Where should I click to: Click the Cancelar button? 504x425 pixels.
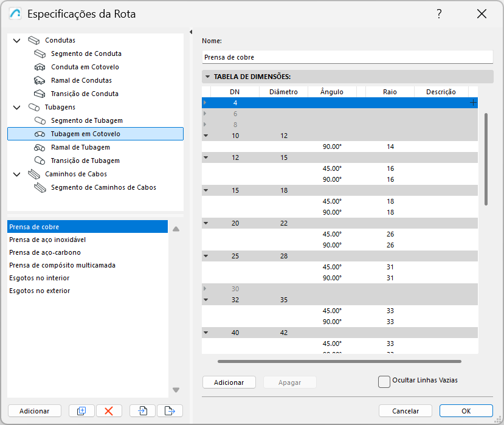pyautogui.click(x=405, y=411)
